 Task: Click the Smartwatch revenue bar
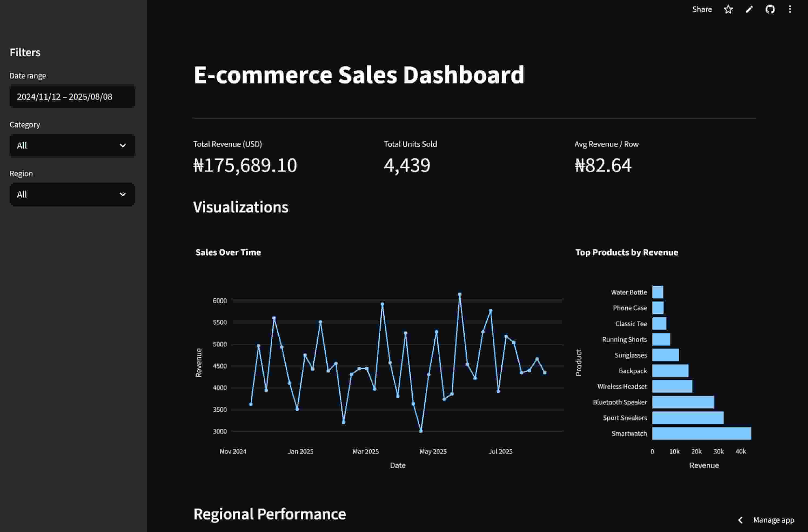click(701, 434)
